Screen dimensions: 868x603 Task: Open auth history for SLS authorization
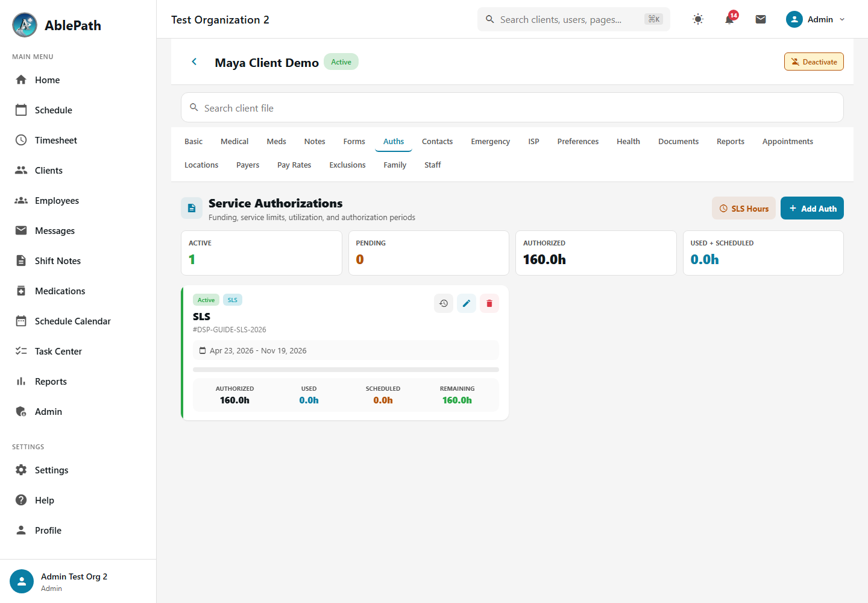[444, 303]
